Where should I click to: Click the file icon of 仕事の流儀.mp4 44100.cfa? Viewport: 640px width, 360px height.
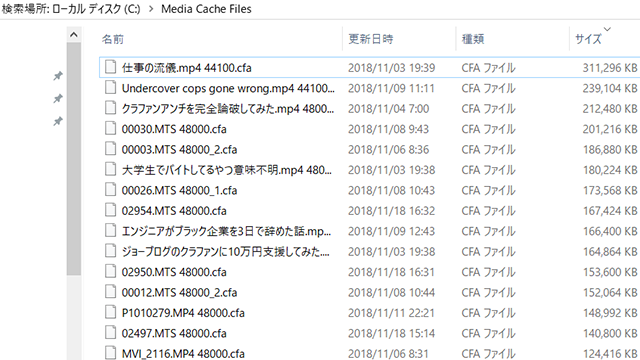[110, 67]
